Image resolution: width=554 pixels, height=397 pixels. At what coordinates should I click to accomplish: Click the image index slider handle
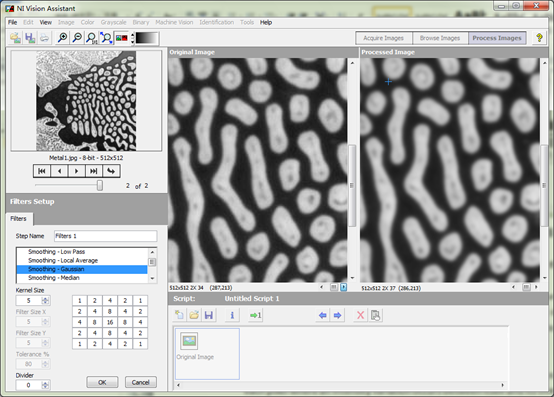pyautogui.click(x=100, y=185)
